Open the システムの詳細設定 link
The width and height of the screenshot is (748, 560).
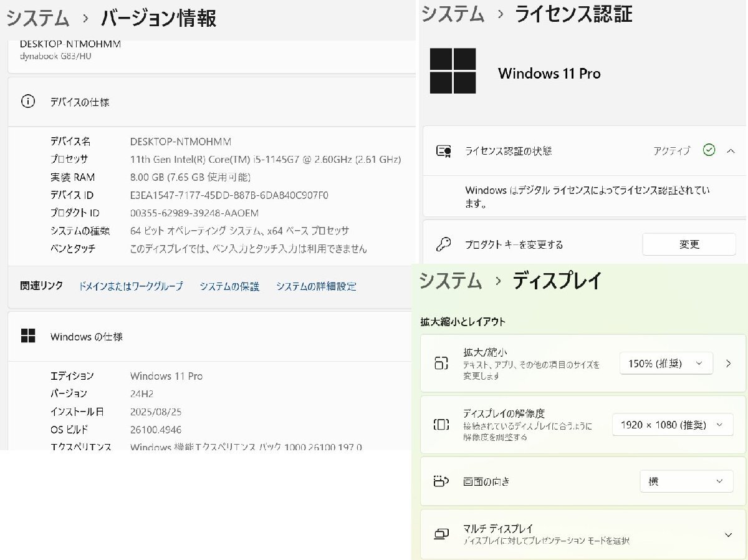pyautogui.click(x=316, y=286)
